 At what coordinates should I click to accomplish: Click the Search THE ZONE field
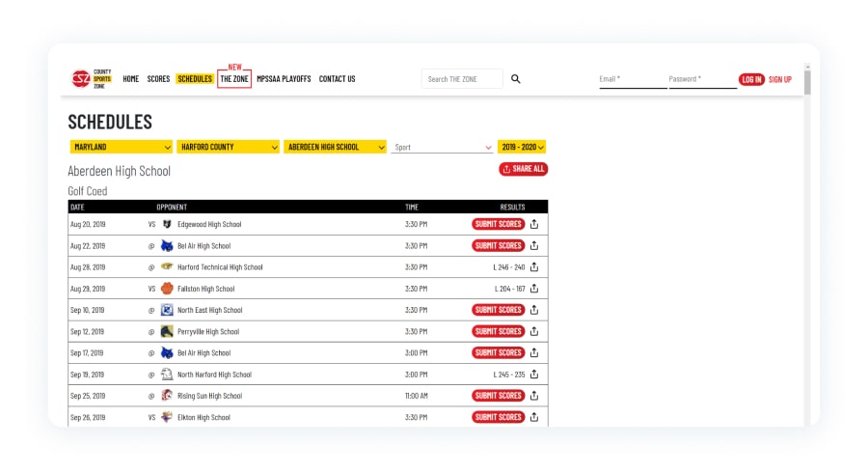[x=462, y=79]
